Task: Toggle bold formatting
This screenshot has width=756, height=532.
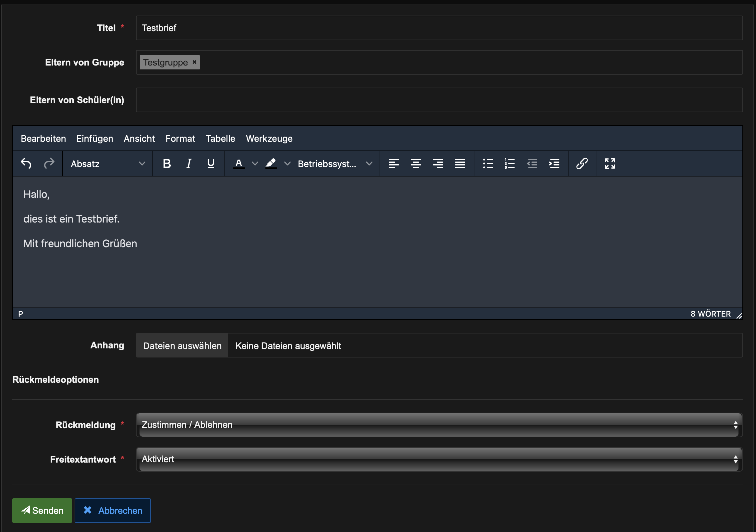Action: pyautogui.click(x=166, y=163)
